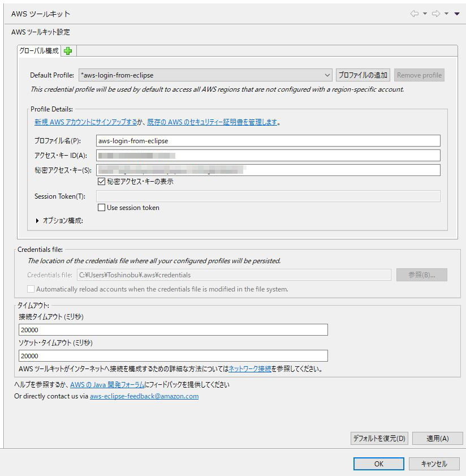
Task: Enable the Use session token checkbox
Action: click(x=101, y=208)
